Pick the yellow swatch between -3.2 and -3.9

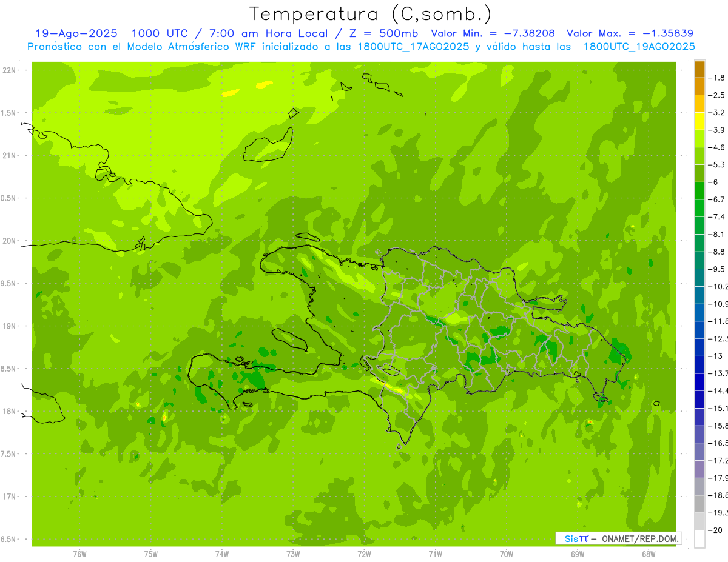pyautogui.click(x=699, y=121)
